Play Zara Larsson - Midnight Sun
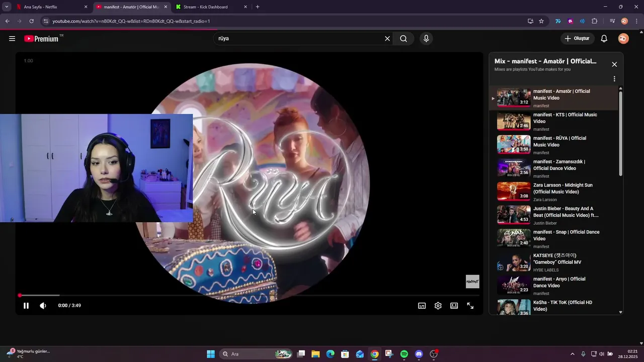This screenshot has width=644, height=362. click(553, 192)
